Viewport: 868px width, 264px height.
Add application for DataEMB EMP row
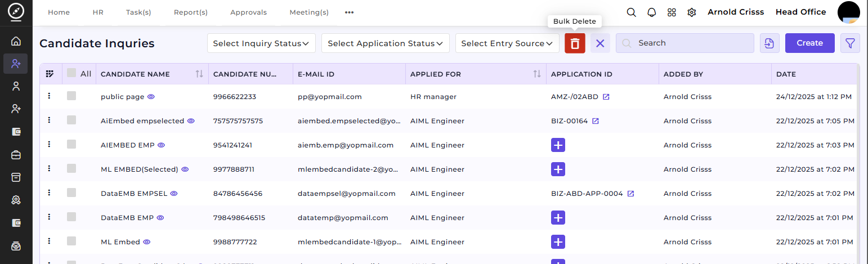[x=558, y=218]
